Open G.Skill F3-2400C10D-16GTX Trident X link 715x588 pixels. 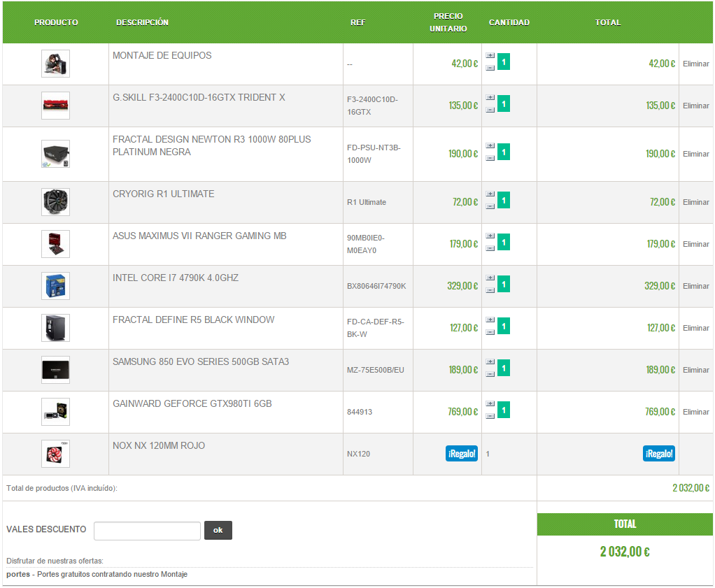(199, 98)
